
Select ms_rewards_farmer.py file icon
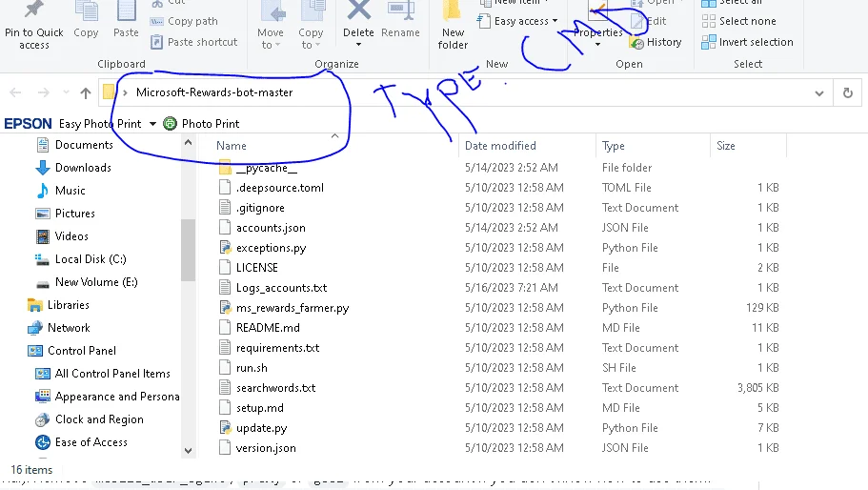[x=225, y=308]
